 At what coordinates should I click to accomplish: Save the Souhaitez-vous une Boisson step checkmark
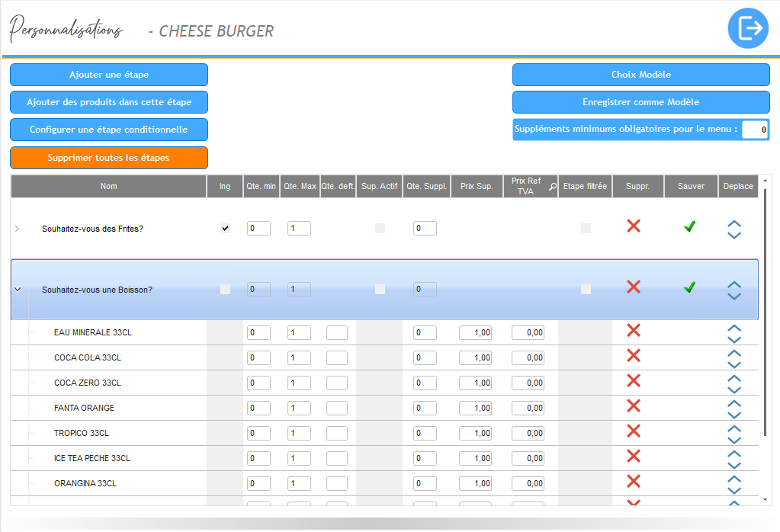pyautogui.click(x=689, y=287)
